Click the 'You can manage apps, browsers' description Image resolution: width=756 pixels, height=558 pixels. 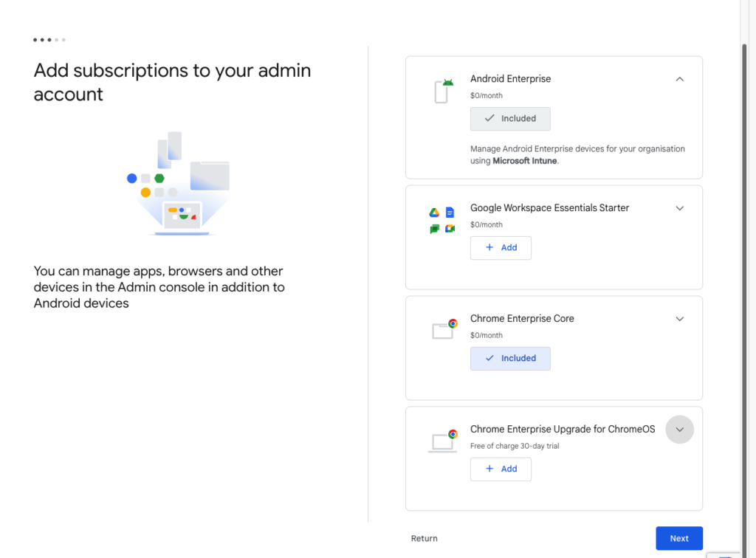[159, 286]
